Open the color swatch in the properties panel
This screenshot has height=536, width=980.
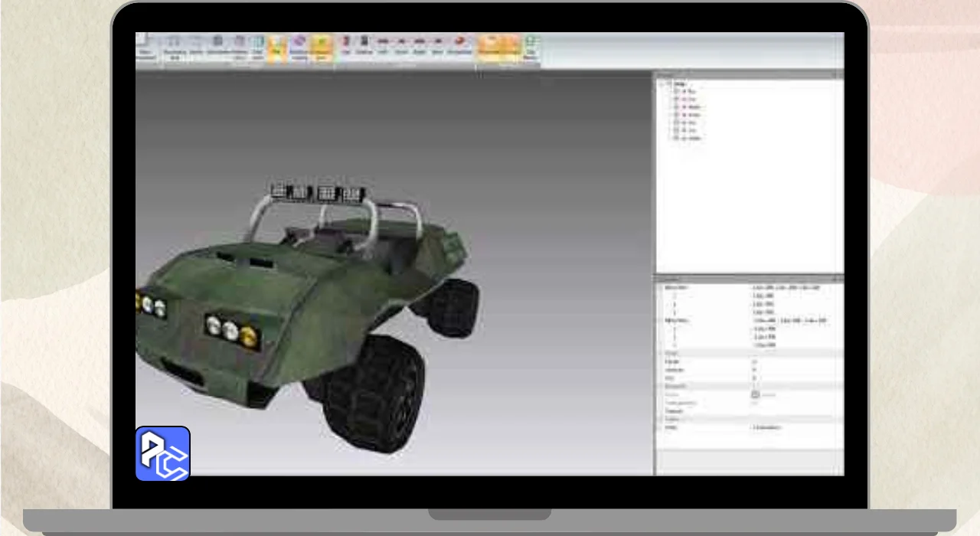tap(755, 394)
